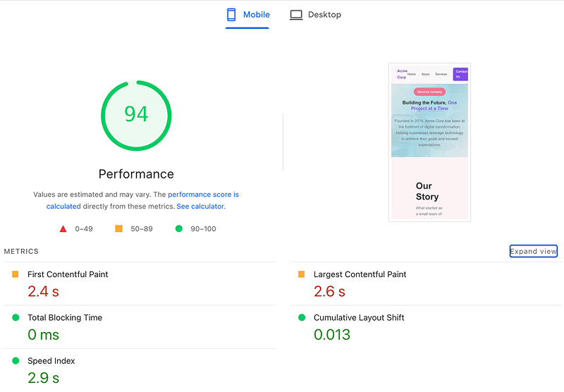Image resolution: width=564 pixels, height=392 pixels.
Task: Click the Cumulative Layout Shift green circle icon
Action: [x=302, y=317]
